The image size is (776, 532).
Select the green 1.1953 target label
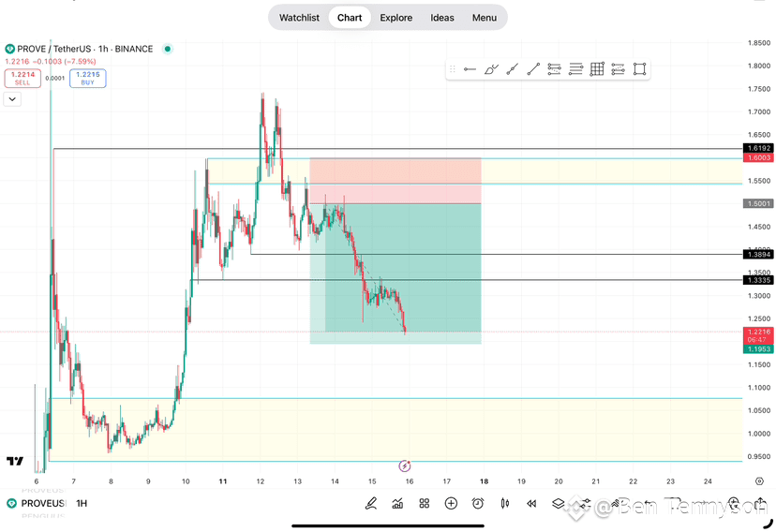pyautogui.click(x=759, y=349)
